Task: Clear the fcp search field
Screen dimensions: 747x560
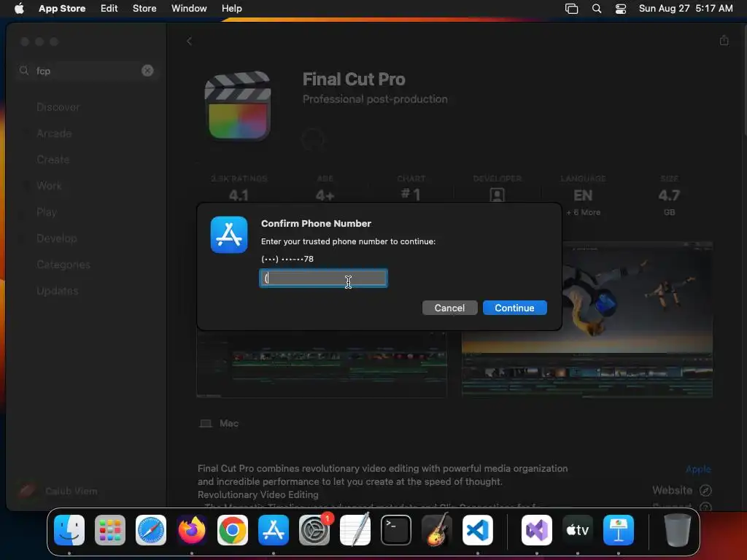Action: 147,71
